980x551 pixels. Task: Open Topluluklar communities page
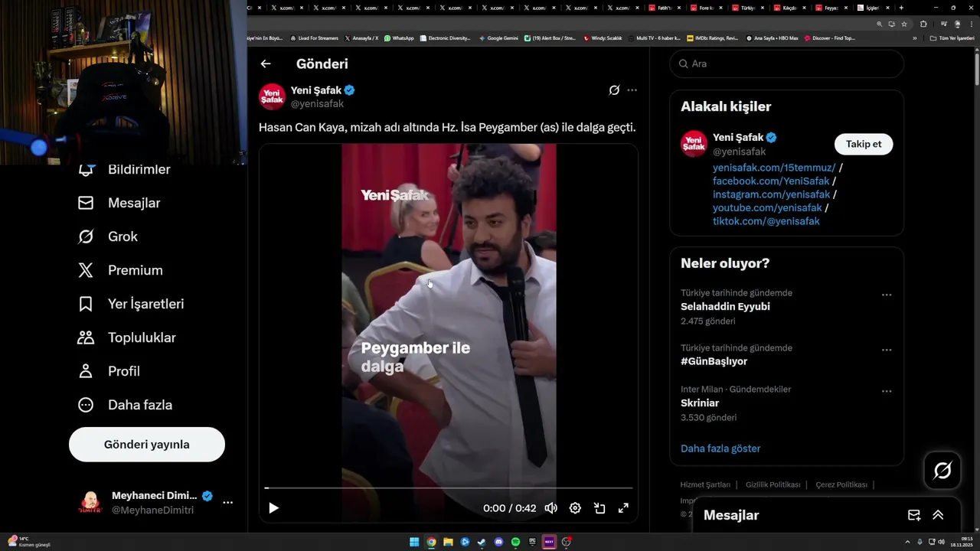(x=126, y=337)
